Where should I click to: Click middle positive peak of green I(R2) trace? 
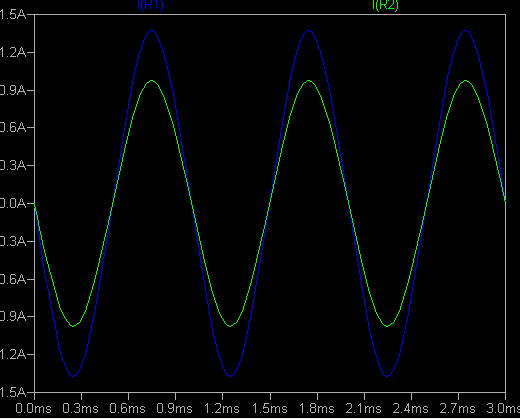tap(309, 80)
